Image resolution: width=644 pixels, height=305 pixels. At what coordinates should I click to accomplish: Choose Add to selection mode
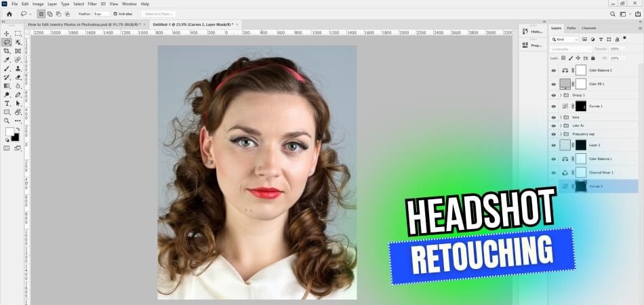[x=49, y=14]
